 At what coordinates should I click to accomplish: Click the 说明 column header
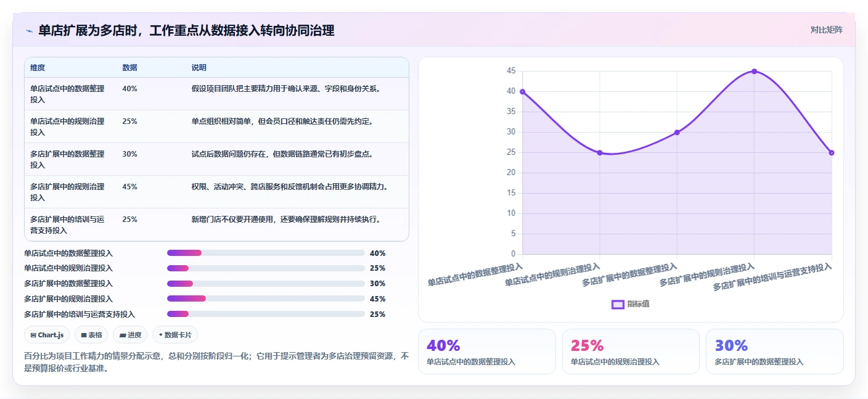[x=199, y=68]
